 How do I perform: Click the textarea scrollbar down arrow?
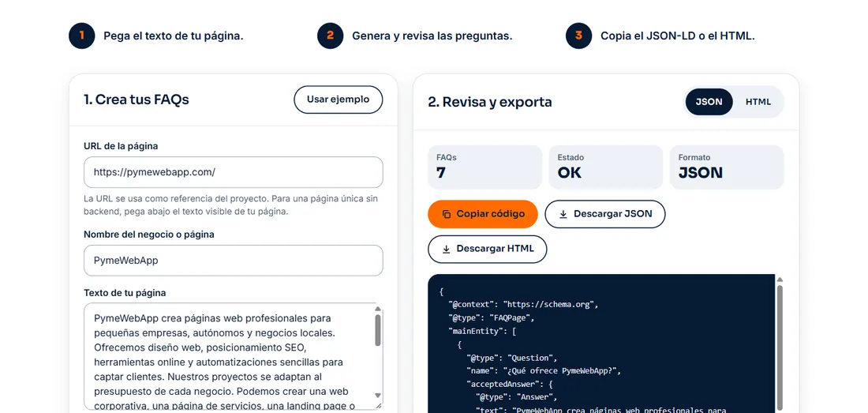[x=378, y=396]
